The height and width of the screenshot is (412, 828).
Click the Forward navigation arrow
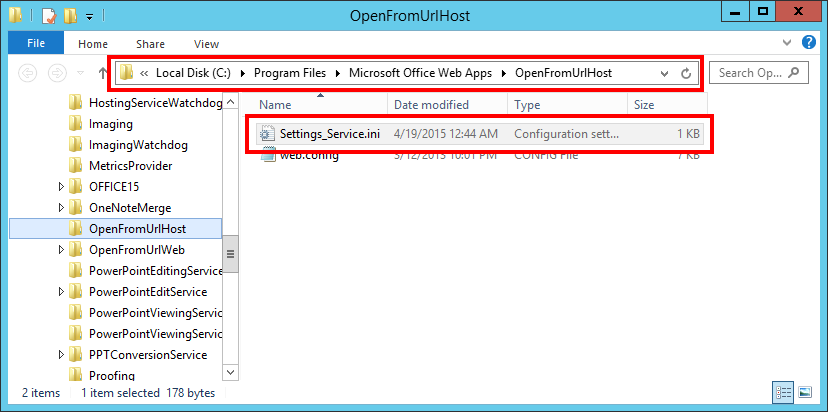[57, 73]
